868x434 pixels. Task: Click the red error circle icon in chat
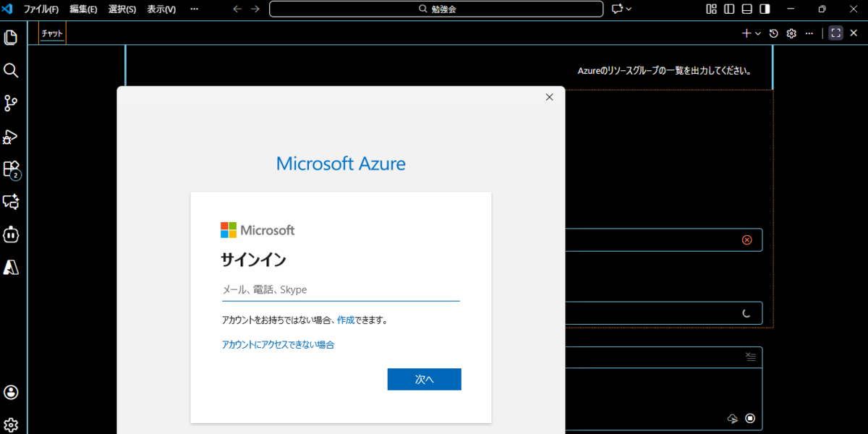(x=747, y=240)
